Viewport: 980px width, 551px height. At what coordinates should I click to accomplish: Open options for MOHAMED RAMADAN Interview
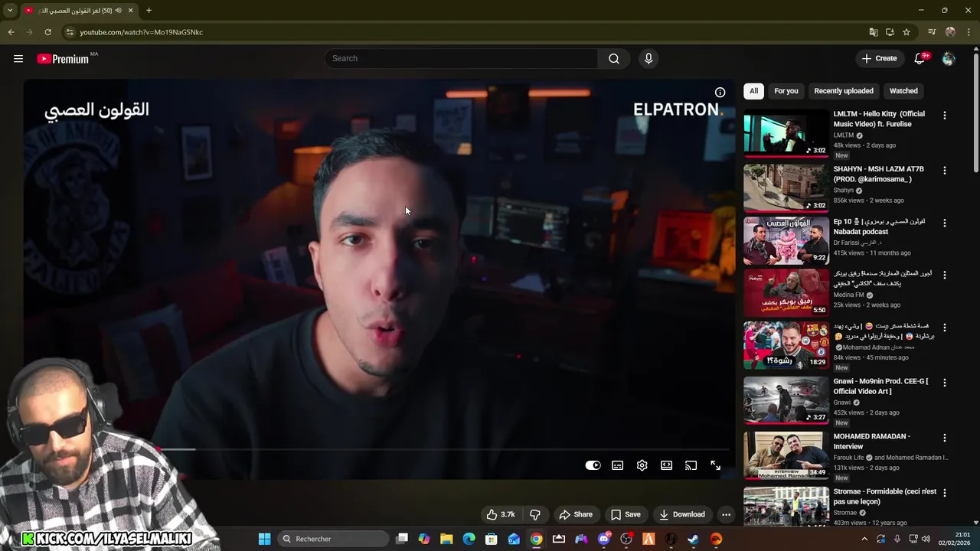[x=945, y=438]
